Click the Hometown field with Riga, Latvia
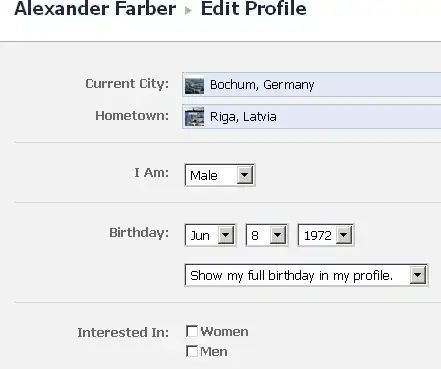 click(312, 117)
